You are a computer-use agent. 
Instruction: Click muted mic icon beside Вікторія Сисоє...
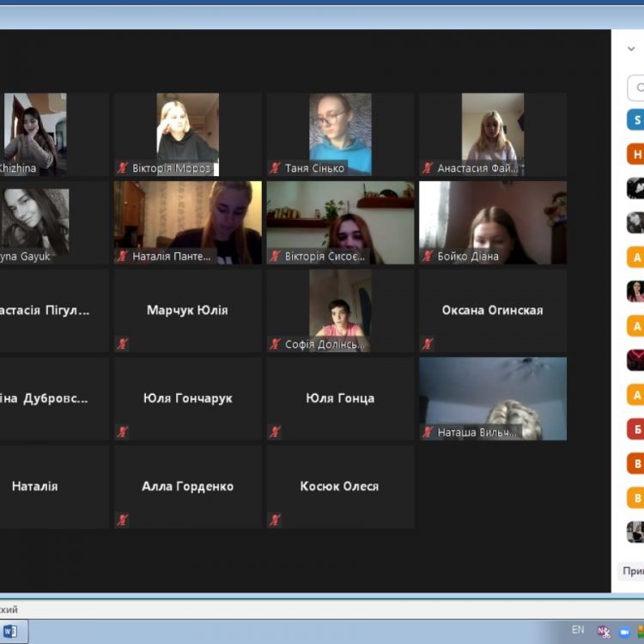pyautogui.click(x=275, y=256)
